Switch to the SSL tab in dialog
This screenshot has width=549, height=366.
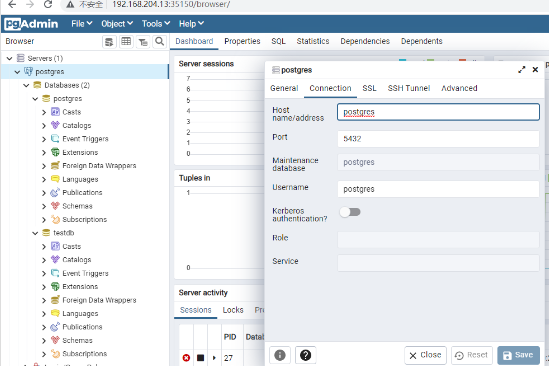pyautogui.click(x=369, y=88)
